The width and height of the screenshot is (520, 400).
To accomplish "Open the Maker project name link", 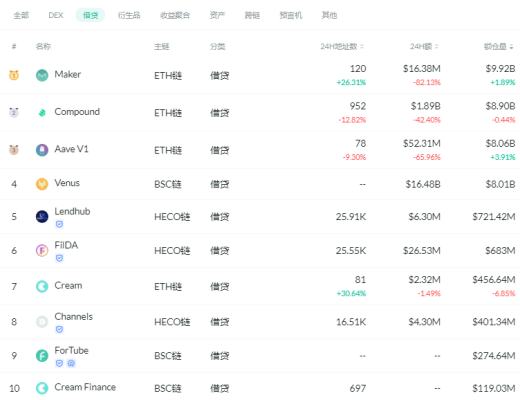I will pyautogui.click(x=68, y=74).
